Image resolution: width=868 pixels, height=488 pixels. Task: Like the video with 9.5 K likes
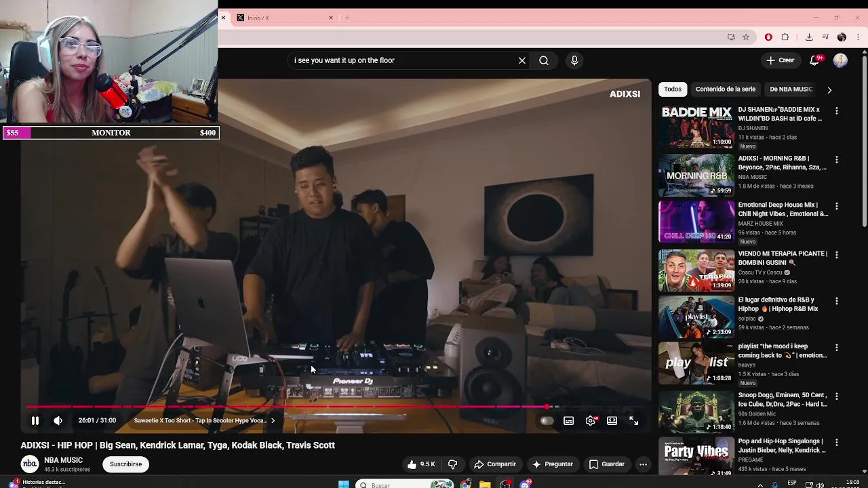click(421, 464)
